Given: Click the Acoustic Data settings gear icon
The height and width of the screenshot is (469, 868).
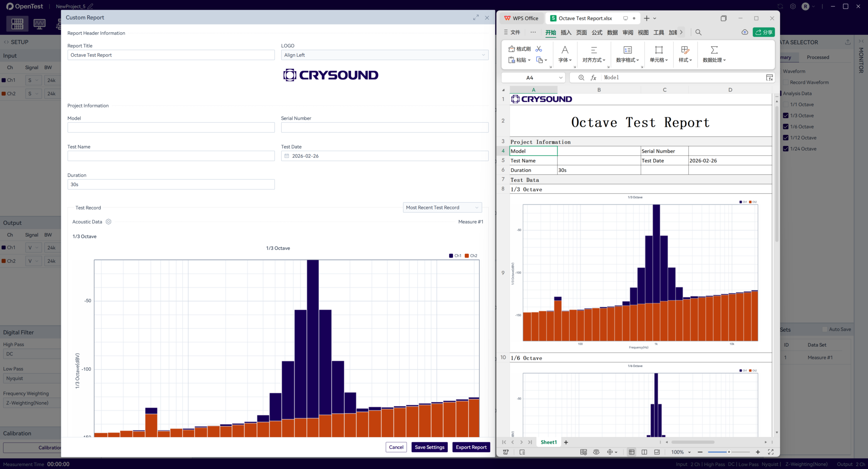Looking at the screenshot, I should 108,222.
